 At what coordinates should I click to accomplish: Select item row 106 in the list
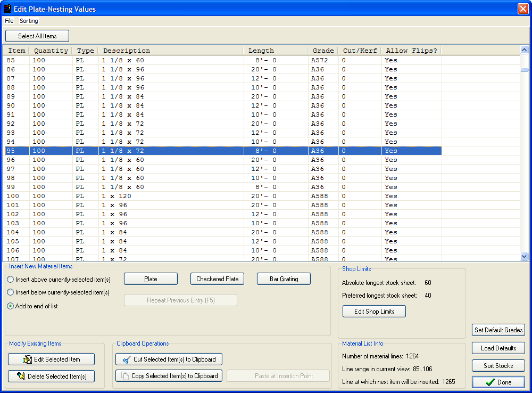coord(222,250)
